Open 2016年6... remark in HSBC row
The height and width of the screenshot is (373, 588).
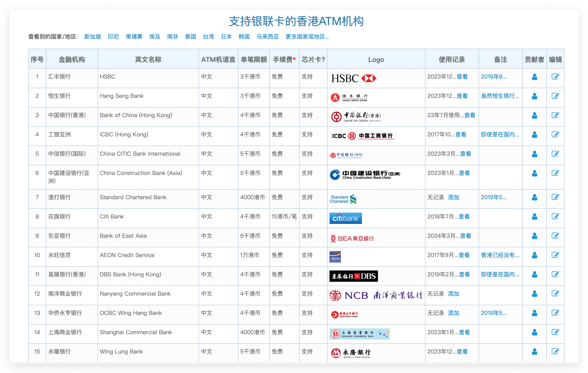tap(494, 77)
